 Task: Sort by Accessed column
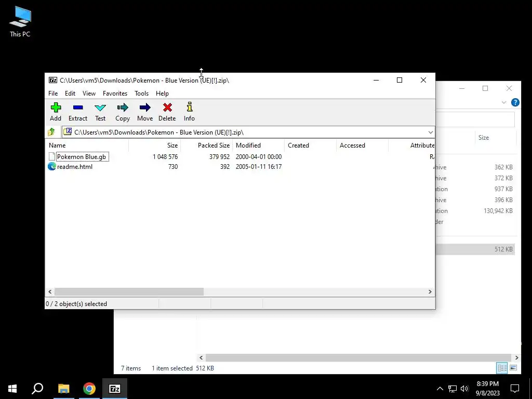(x=362, y=145)
